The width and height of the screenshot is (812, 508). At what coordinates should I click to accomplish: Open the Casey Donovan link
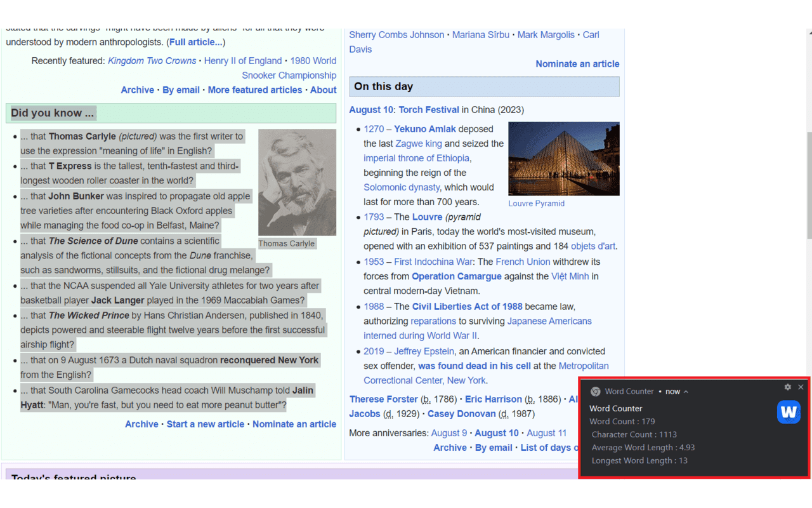pyautogui.click(x=462, y=414)
